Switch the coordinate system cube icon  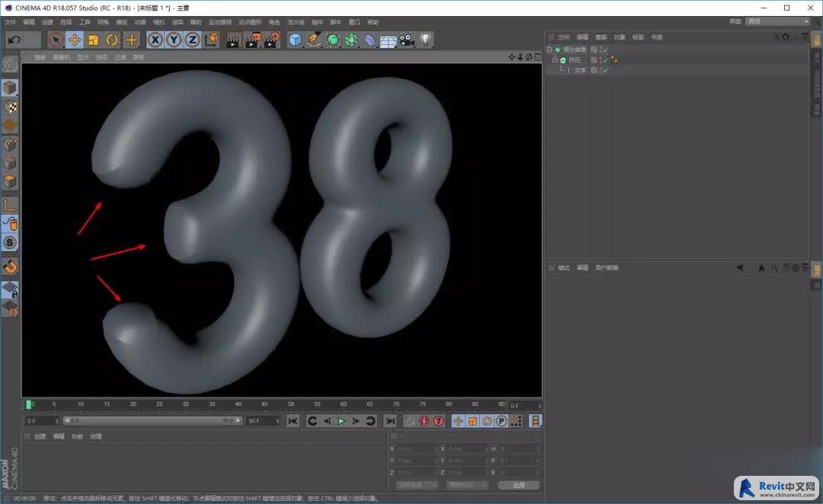point(212,40)
